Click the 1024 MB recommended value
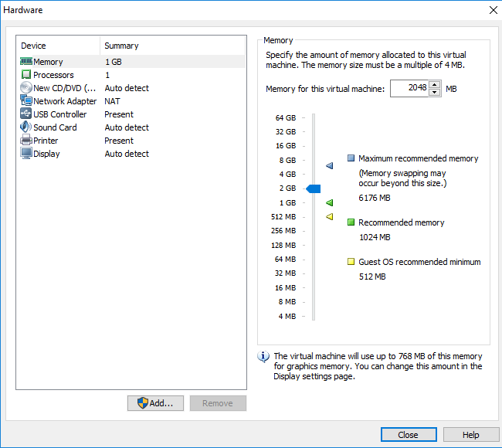Viewport: 502px width, 448px height. (x=375, y=237)
